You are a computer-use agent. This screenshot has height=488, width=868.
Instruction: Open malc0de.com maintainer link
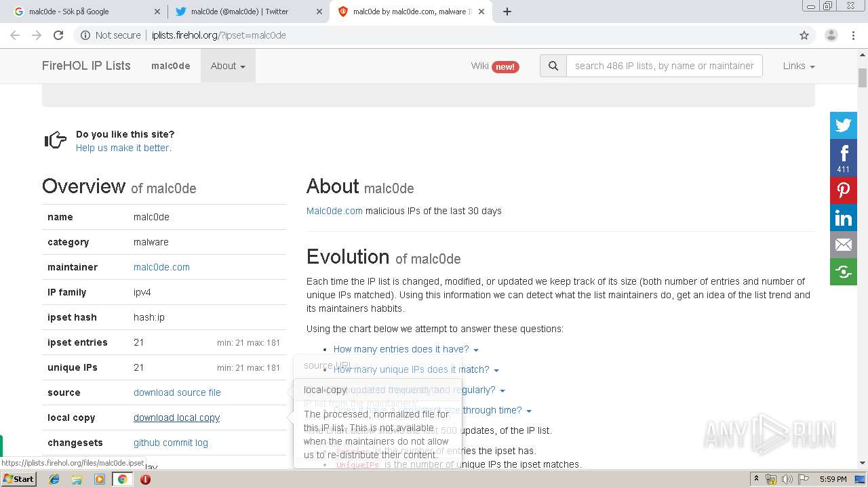tap(161, 267)
